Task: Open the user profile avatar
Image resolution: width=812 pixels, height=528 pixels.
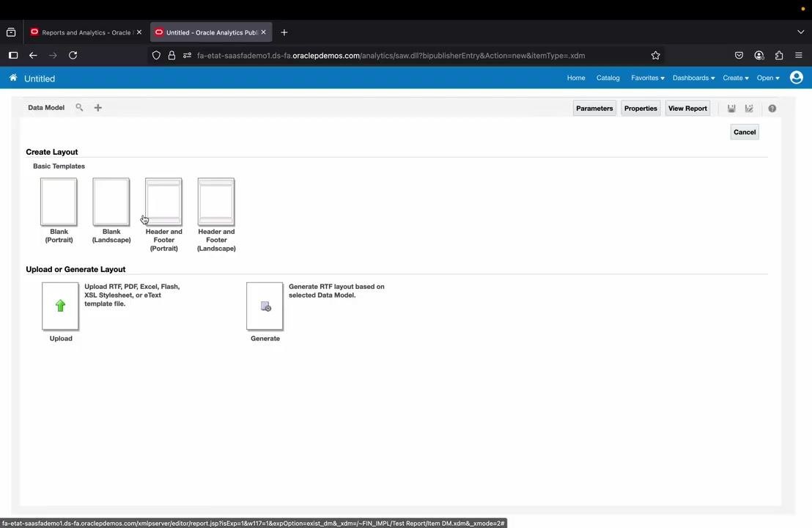Action: 797,78
